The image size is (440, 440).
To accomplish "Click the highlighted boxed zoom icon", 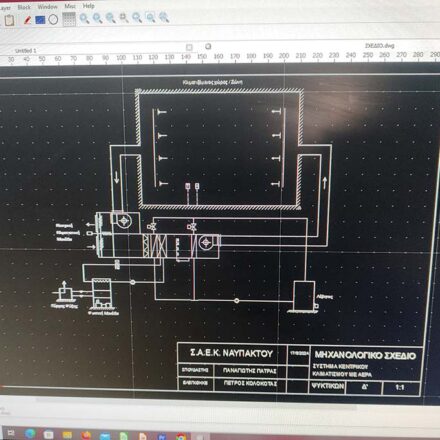I will click(x=150, y=17).
